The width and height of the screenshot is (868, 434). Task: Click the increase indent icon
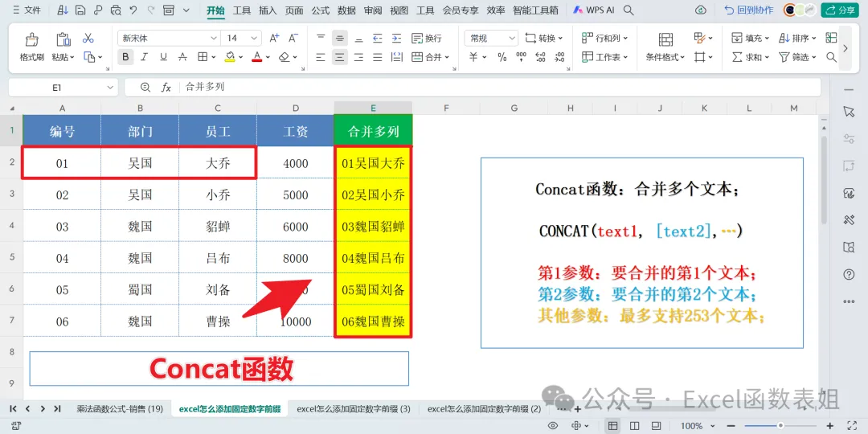coord(396,39)
